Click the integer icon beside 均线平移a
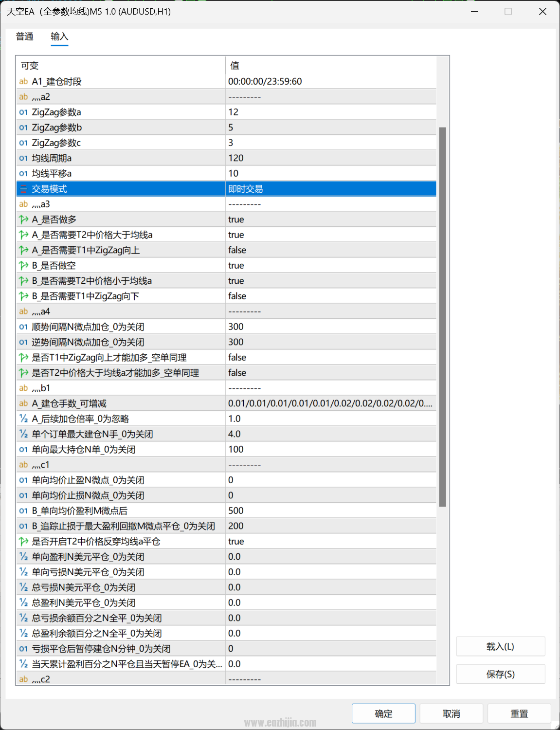Image resolution: width=560 pixels, height=730 pixels. (x=23, y=174)
